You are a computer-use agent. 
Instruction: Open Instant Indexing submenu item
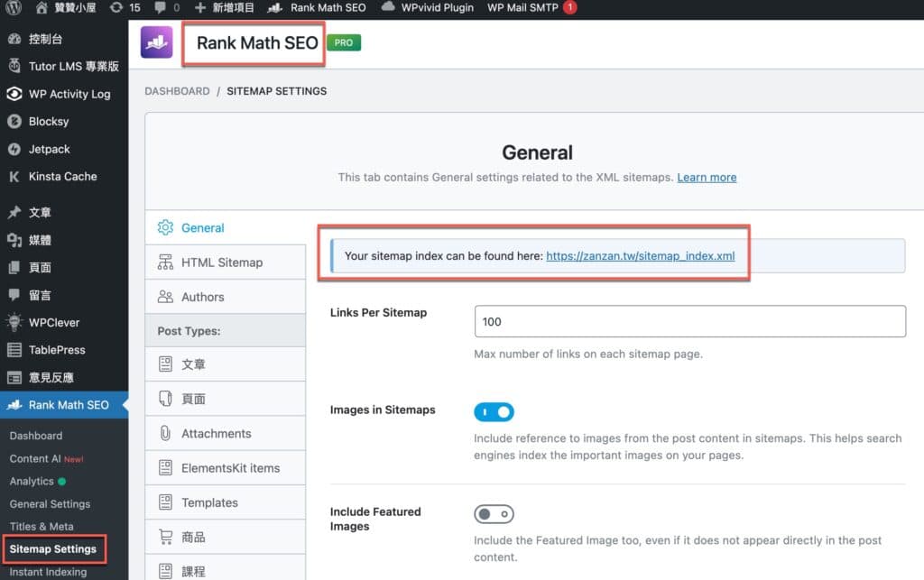pyautogui.click(x=48, y=572)
